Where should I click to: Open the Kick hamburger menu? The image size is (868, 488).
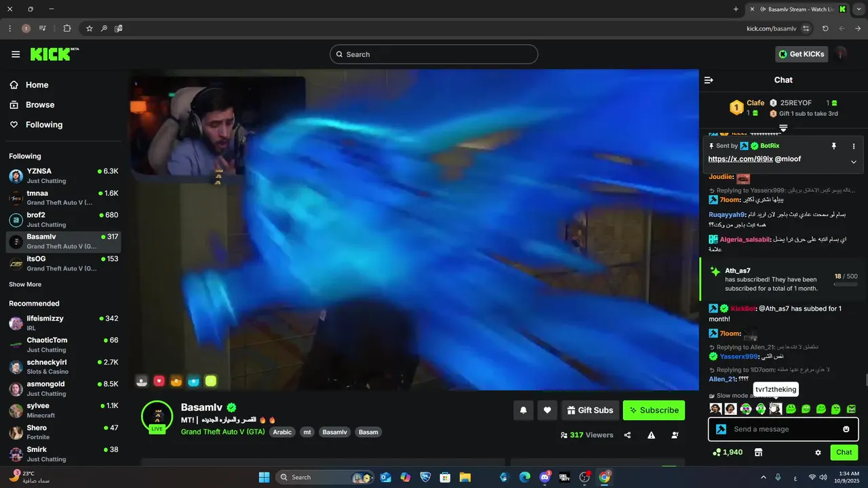[16, 54]
